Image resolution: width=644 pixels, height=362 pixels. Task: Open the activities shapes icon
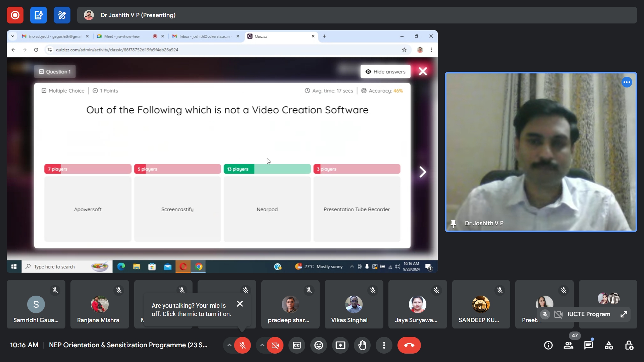(x=609, y=345)
